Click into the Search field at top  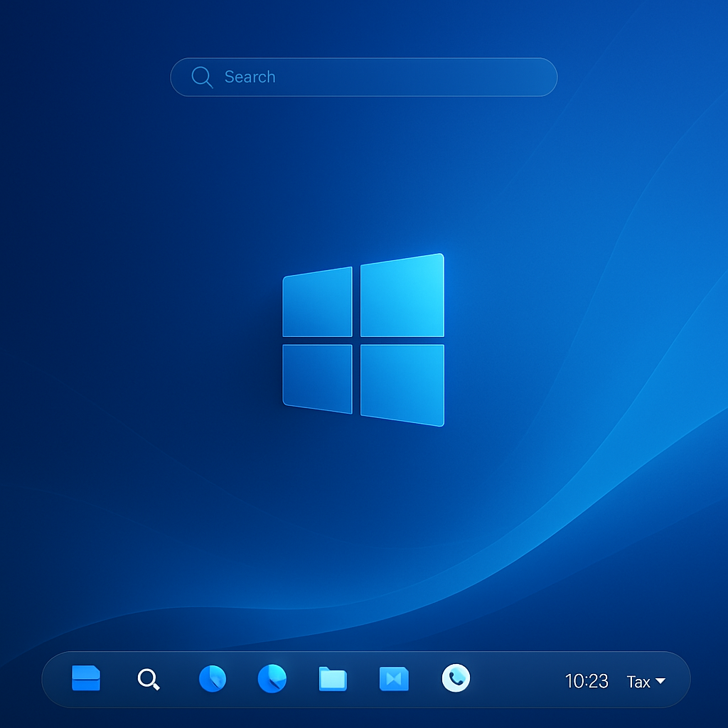(x=363, y=77)
